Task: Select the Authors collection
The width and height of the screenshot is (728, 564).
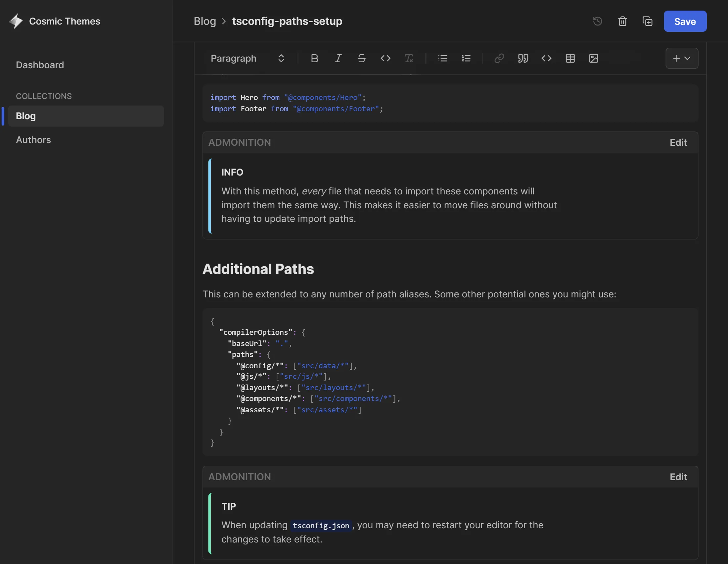Action: tap(33, 140)
